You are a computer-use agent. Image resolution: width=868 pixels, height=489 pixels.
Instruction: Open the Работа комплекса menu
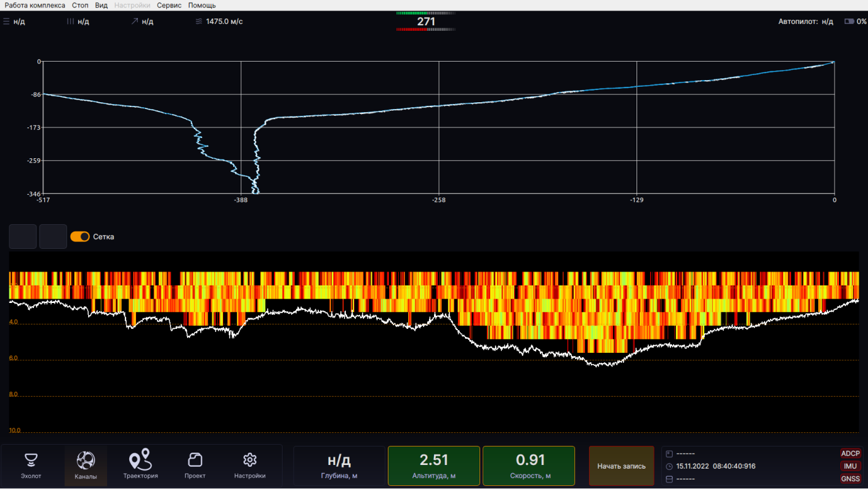(x=34, y=5)
